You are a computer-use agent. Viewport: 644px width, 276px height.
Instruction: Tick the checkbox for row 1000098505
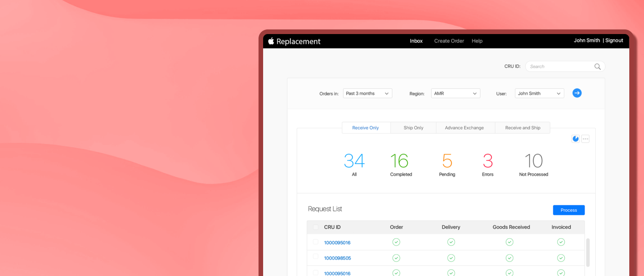pyautogui.click(x=316, y=257)
